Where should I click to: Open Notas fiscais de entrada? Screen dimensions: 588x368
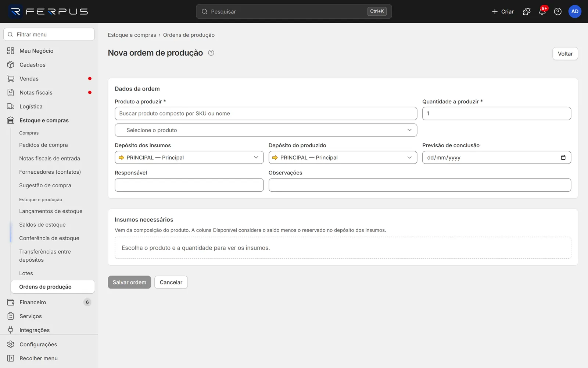pyautogui.click(x=50, y=159)
